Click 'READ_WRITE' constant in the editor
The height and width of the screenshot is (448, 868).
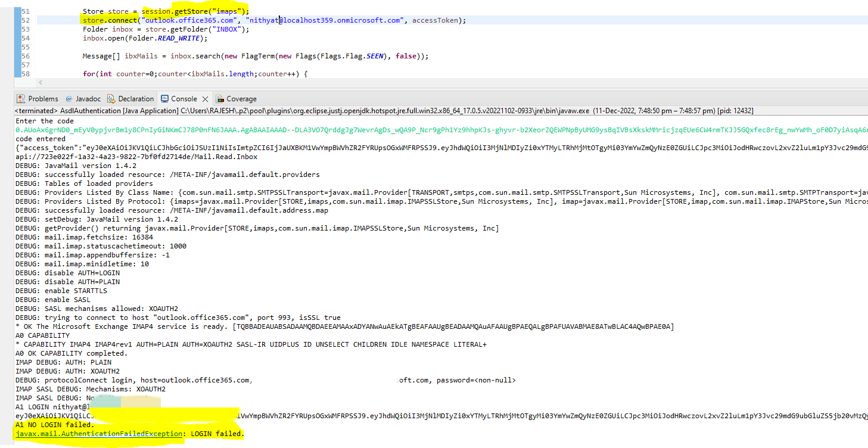point(179,38)
